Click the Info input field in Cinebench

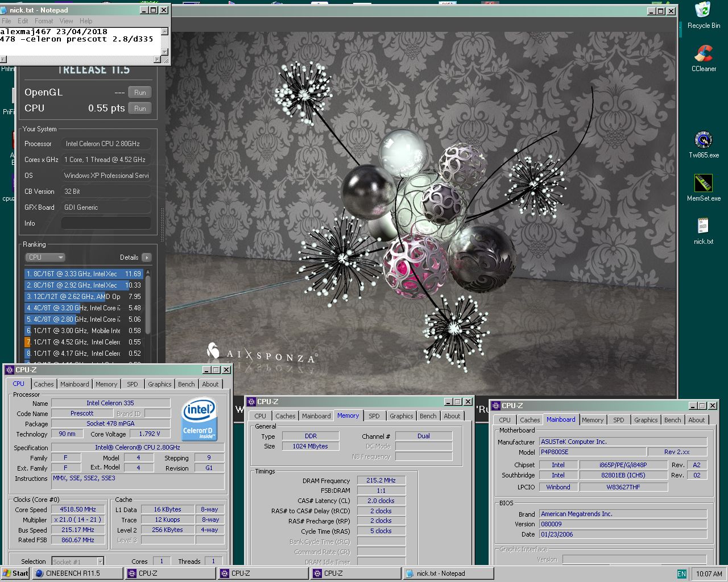coord(106,223)
